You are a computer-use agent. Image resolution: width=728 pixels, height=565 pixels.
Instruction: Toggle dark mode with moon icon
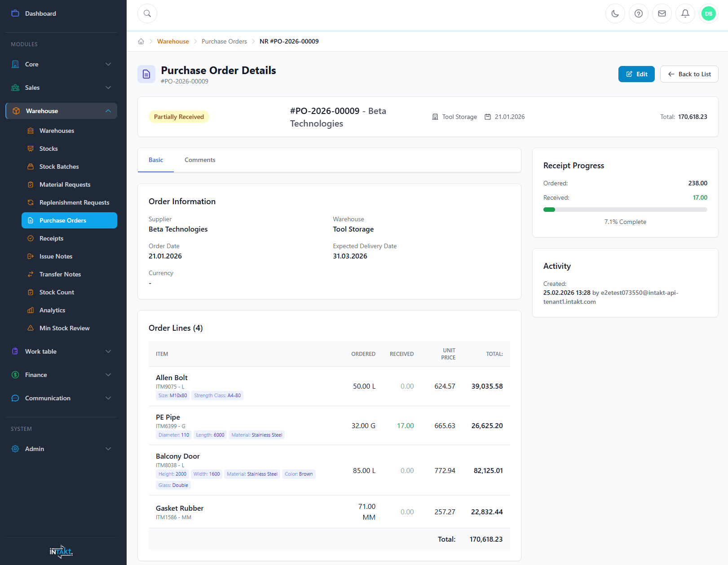[x=615, y=13]
